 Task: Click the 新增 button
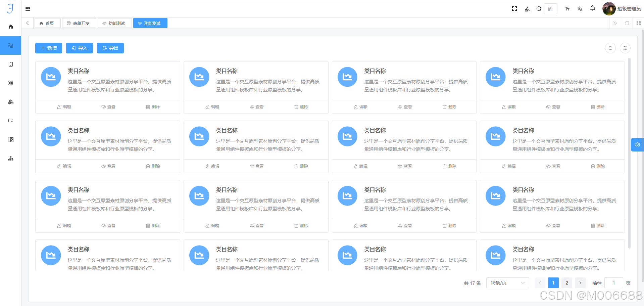[49, 48]
